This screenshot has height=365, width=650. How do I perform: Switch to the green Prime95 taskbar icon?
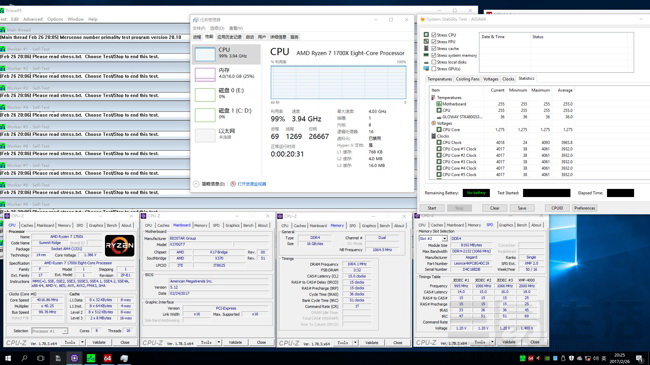[91, 358]
